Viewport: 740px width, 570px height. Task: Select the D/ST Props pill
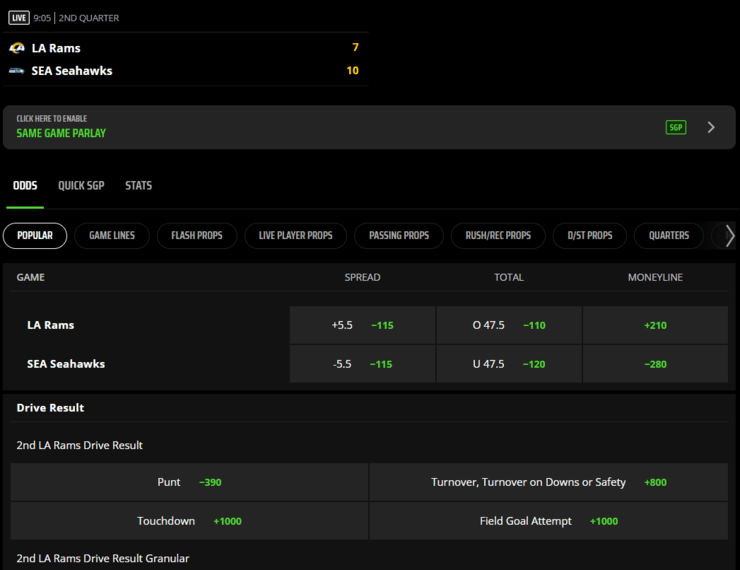590,235
